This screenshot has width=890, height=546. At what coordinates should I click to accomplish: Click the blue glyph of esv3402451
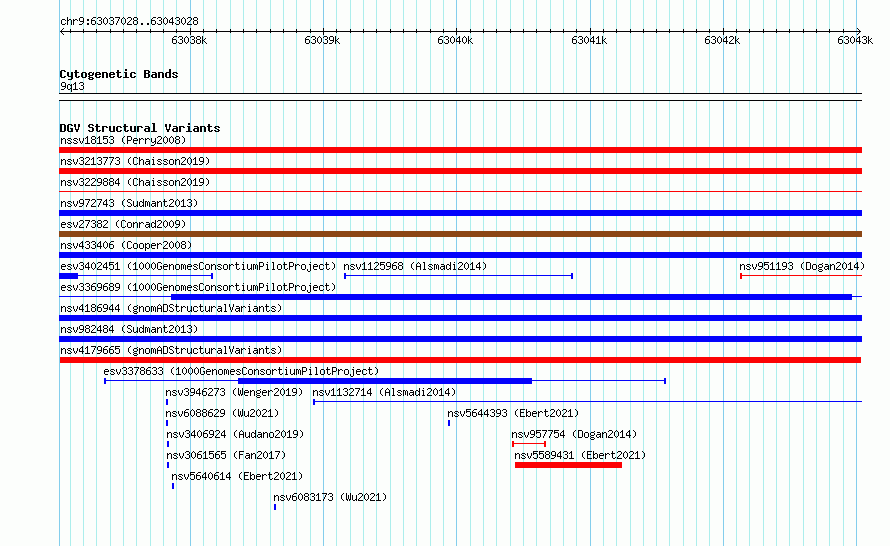136,276
